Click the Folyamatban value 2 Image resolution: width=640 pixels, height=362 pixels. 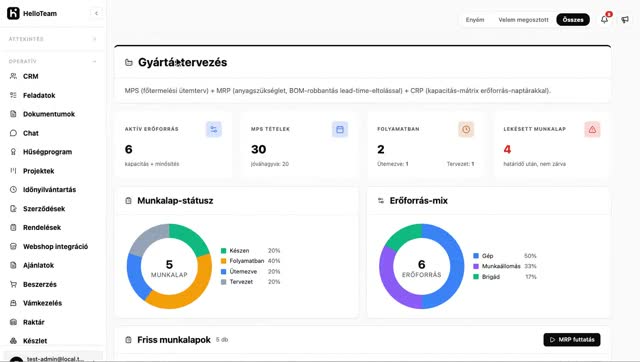point(381,149)
